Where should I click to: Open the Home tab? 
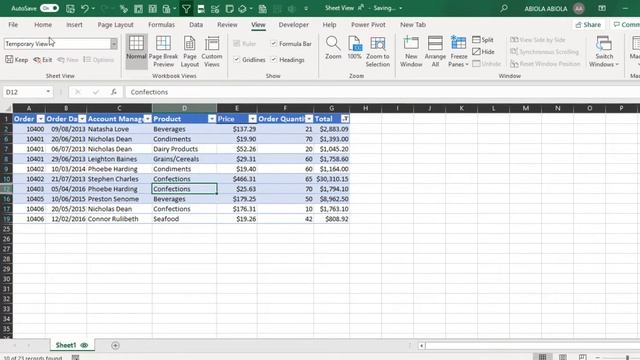coord(43,24)
